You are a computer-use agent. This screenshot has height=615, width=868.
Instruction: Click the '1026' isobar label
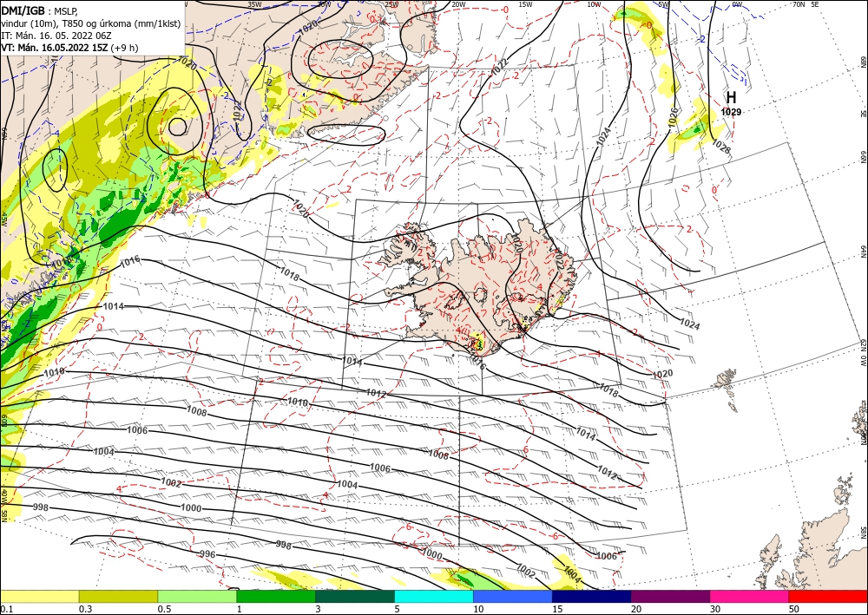pyautogui.click(x=674, y=118)
